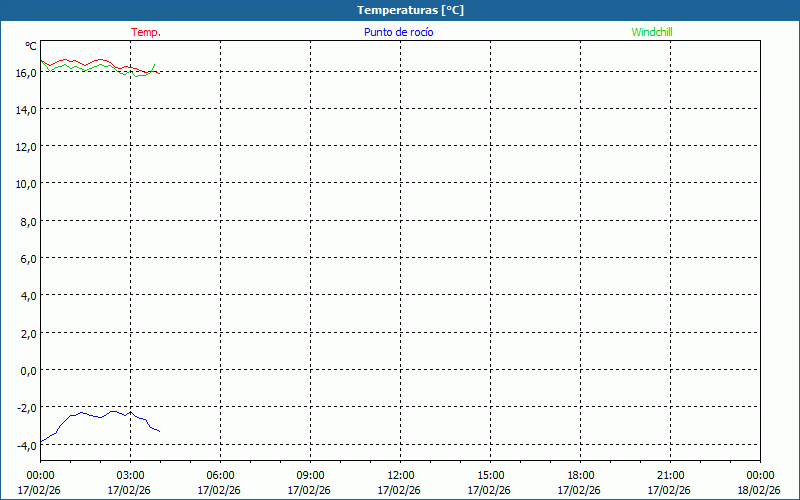This screenshot has height=500, width=800.
Task: Click the 15:00 time axis label
Action: (490, 476)
